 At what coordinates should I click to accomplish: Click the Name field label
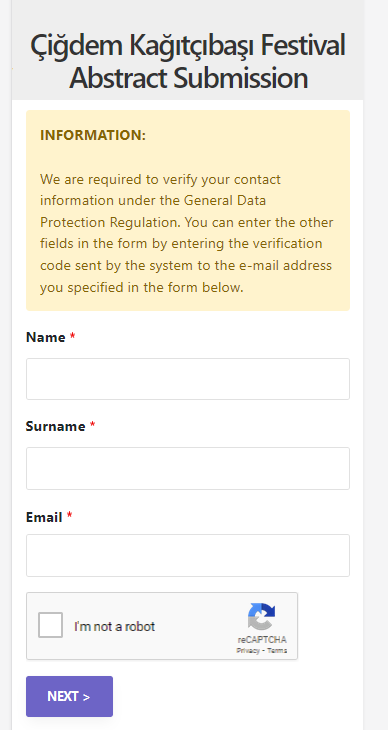45,337
